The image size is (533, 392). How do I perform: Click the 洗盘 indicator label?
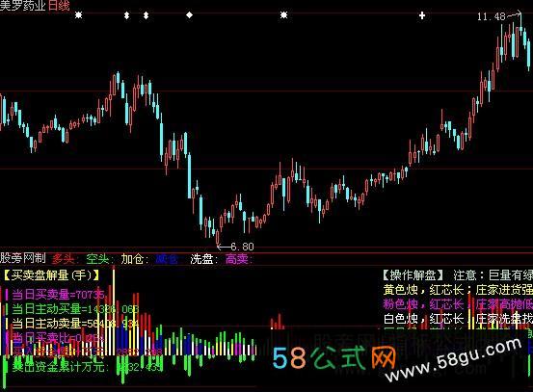pos(201,259)
